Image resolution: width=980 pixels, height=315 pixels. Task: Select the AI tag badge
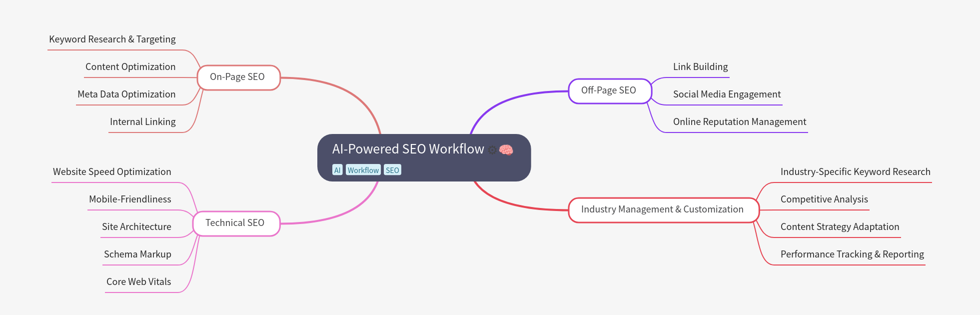tap(337, 170)
